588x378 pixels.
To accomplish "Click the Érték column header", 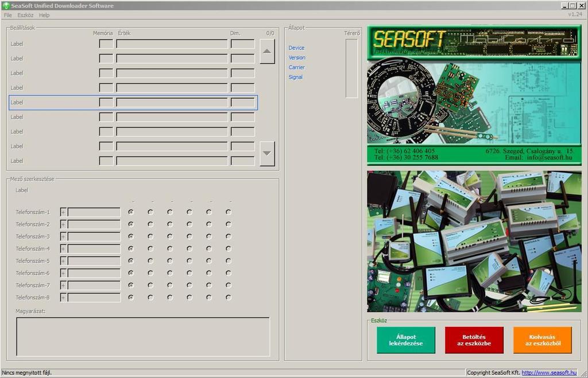I will coord(124,33).
